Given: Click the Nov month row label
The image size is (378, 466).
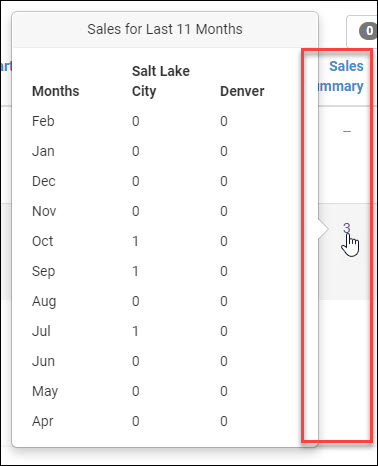Looking at the screenshot, I should [x=44, y=211].
